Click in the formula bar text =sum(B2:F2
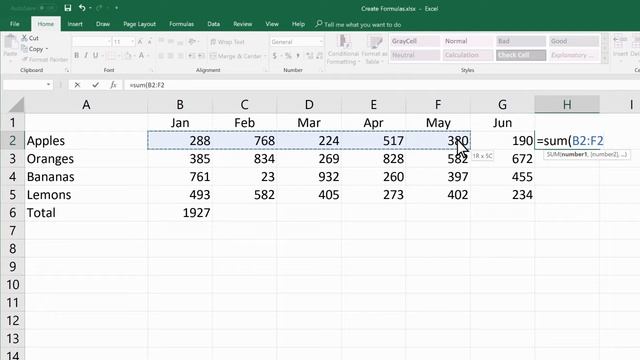The width and height of the screenshot is (640, 360). (x=147, y=85)
